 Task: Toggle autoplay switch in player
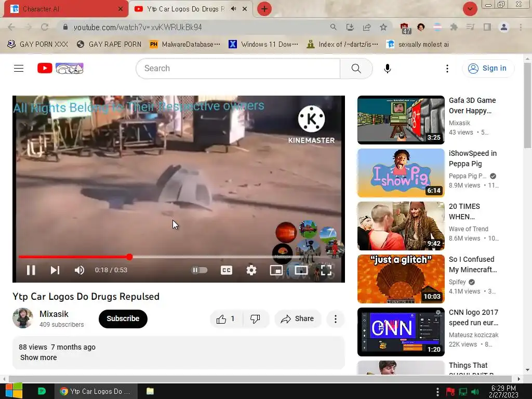click(199, 270)
